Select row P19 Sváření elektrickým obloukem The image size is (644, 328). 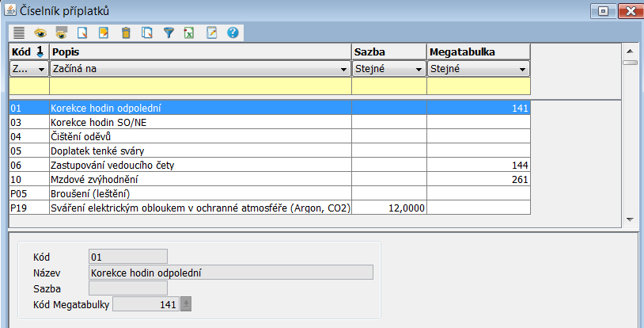198,208
